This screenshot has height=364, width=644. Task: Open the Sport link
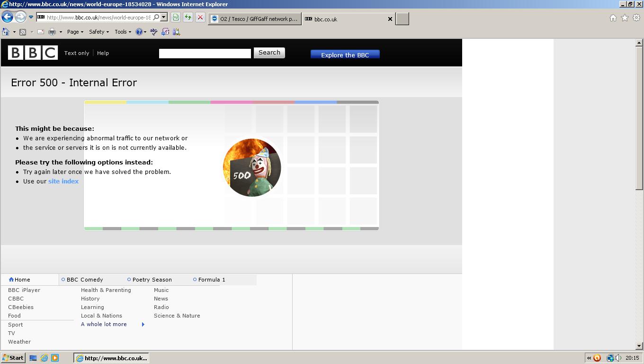click(x=15, y=325)
